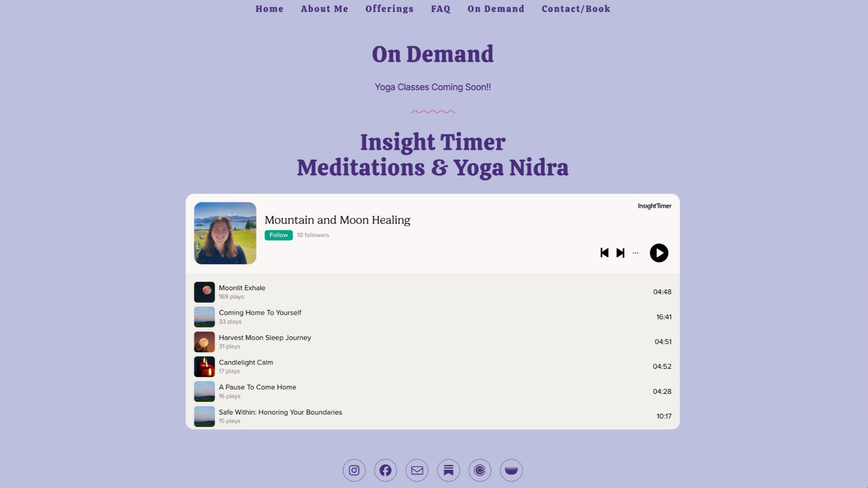Click the Candlelight Calm track thumbnail
This screenshot has width=868, height=488.
(x=204, y=367)
